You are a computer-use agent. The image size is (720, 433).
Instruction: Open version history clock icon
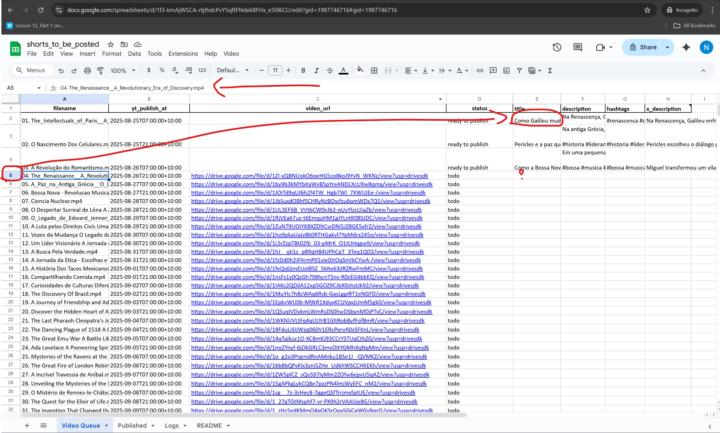tap(557, 47)
